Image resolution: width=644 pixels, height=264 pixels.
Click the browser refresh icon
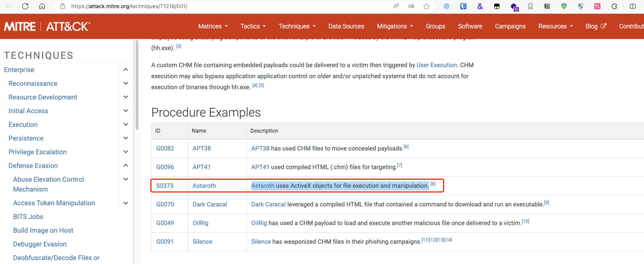click(25, 6)
